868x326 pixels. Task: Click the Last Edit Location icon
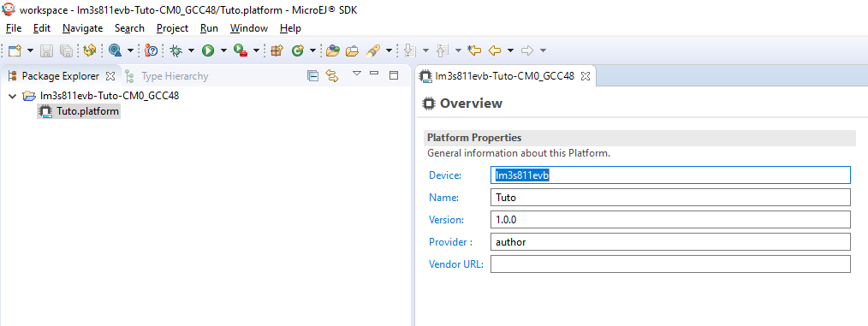point(474,50)
